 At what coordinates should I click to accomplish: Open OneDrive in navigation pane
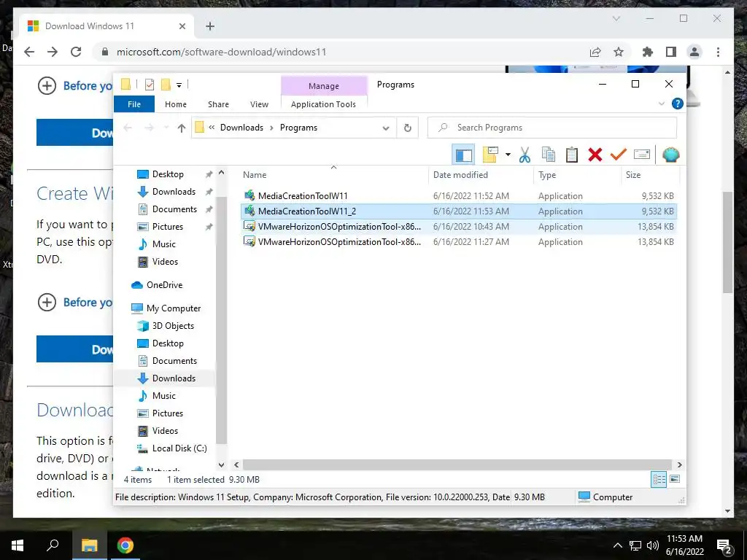coord(164,285)
